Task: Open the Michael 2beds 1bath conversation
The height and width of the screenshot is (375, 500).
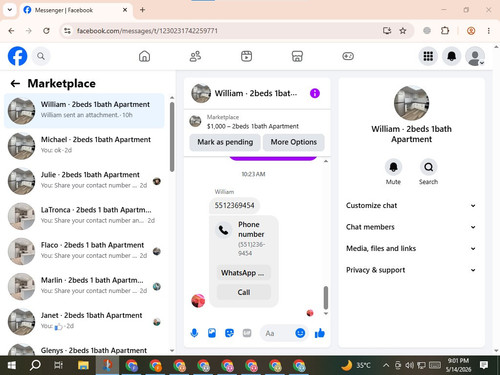Action: 84,146
